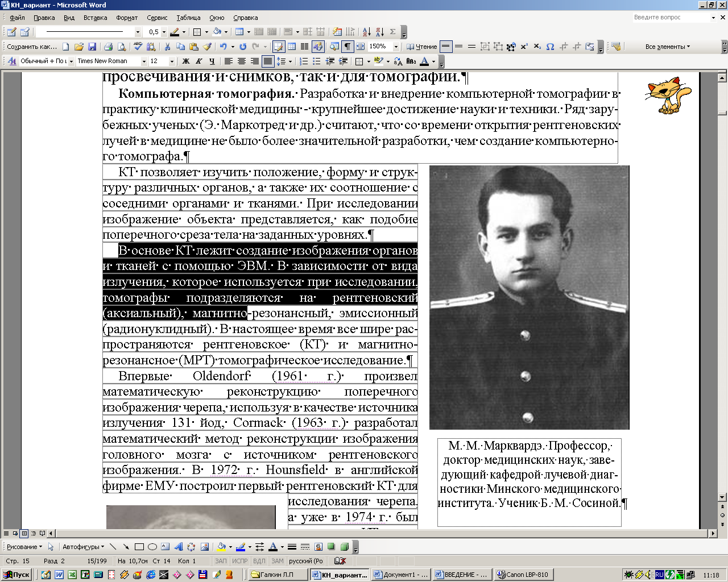Insert an AutoSum with the Sigma icon

coord(392,32)
